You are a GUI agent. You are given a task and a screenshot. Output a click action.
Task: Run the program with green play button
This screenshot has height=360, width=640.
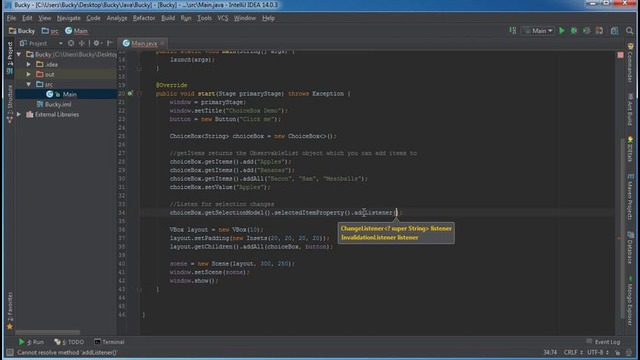tap(562, 31)
